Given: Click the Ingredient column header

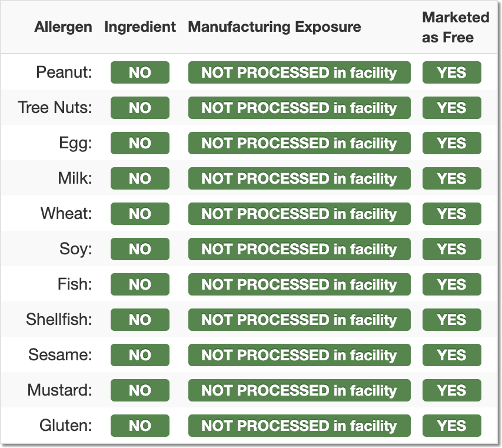Looking at the screenshot, I should pos(140,27).
